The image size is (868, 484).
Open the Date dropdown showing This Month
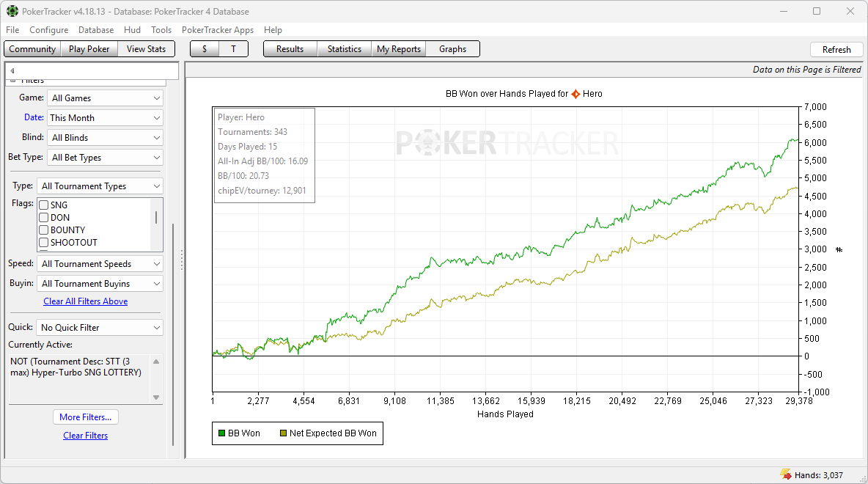[104, 118]
